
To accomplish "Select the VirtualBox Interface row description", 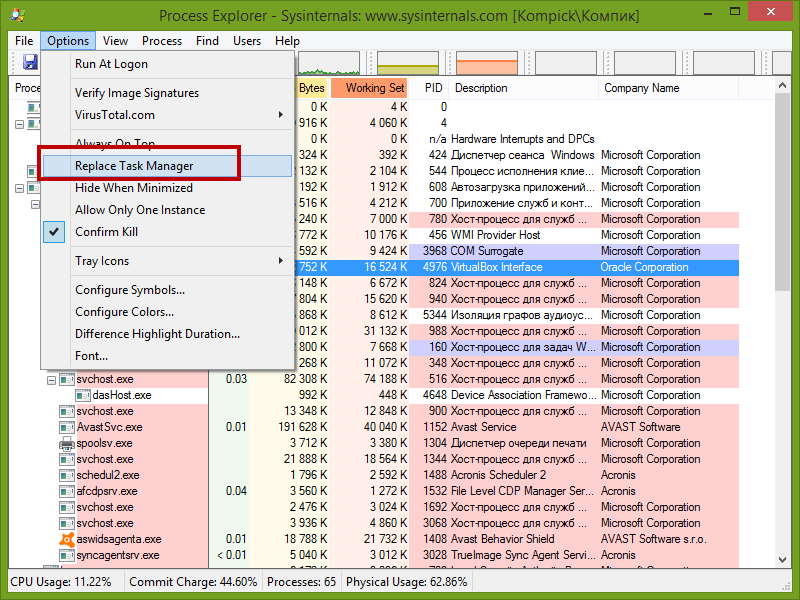I will 496,267.
